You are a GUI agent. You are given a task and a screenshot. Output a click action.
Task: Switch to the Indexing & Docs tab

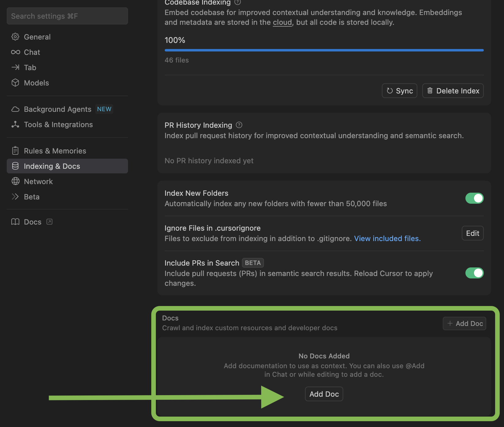[x=52, y=166]
